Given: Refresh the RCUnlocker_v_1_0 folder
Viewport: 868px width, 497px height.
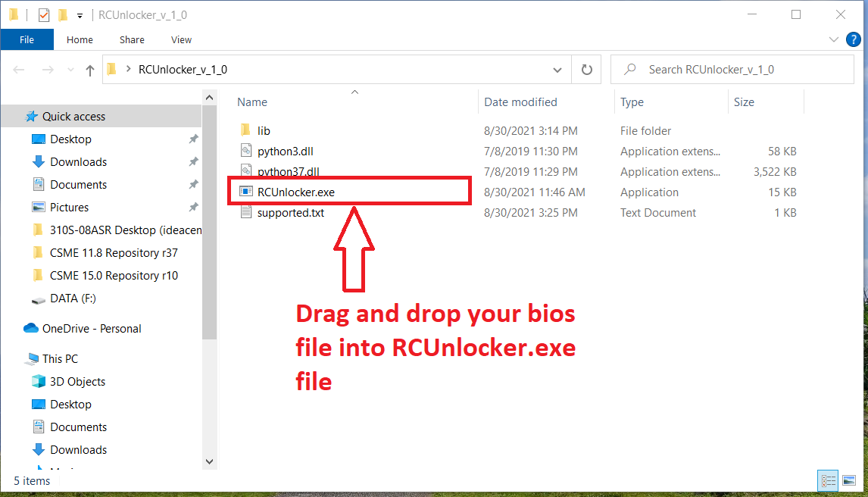Looking at the screenshot, I should [x=587, y=70].
